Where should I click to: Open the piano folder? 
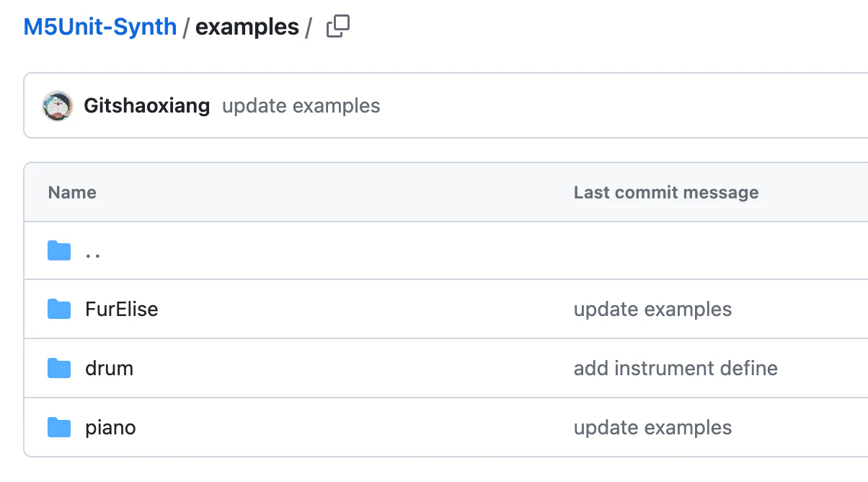110,428
